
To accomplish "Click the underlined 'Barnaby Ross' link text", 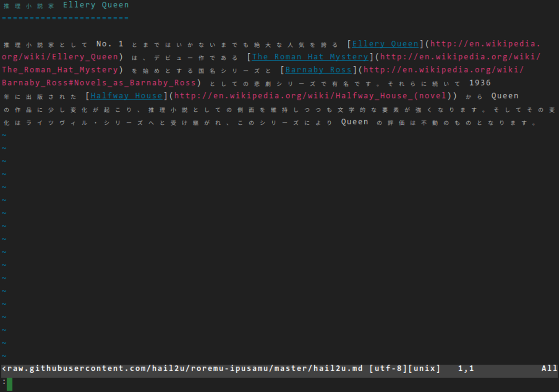I will (319, 70).
